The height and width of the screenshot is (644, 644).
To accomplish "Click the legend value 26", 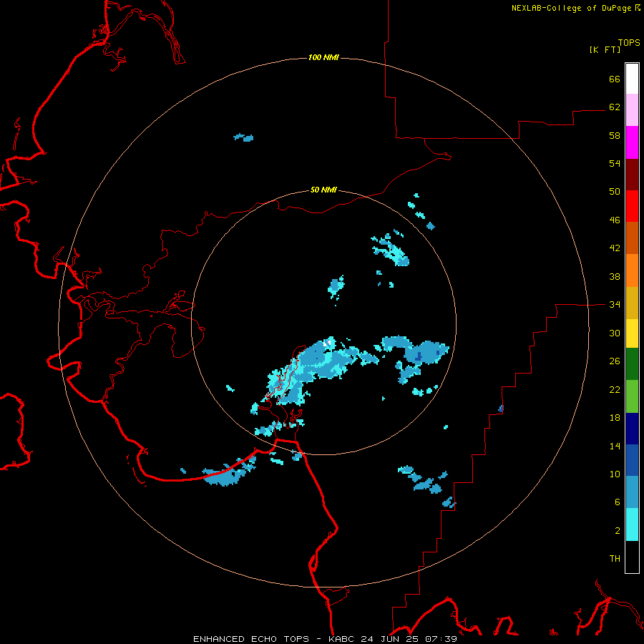I will (x=615, y=361).
